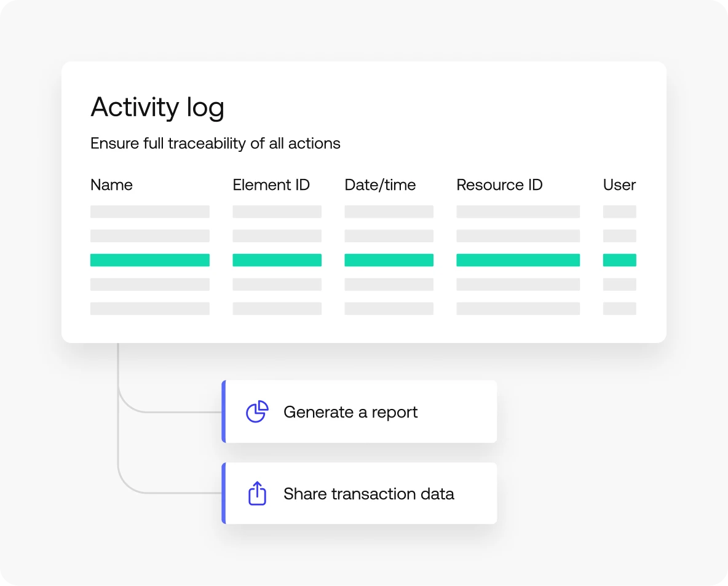
Task: Click the last row's Resource ID cell
Action: coord(518,309)
